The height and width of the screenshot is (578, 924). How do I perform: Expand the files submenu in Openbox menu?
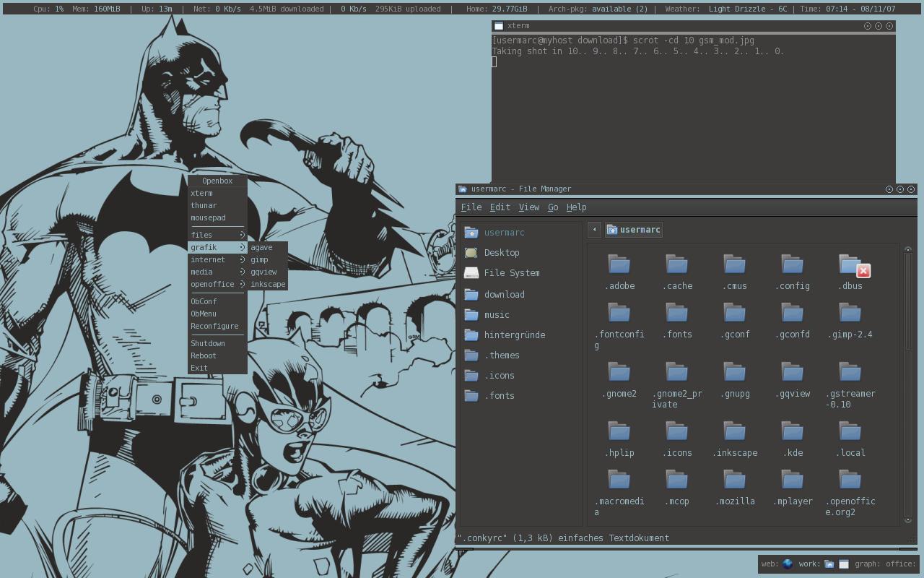coord(217,235)
